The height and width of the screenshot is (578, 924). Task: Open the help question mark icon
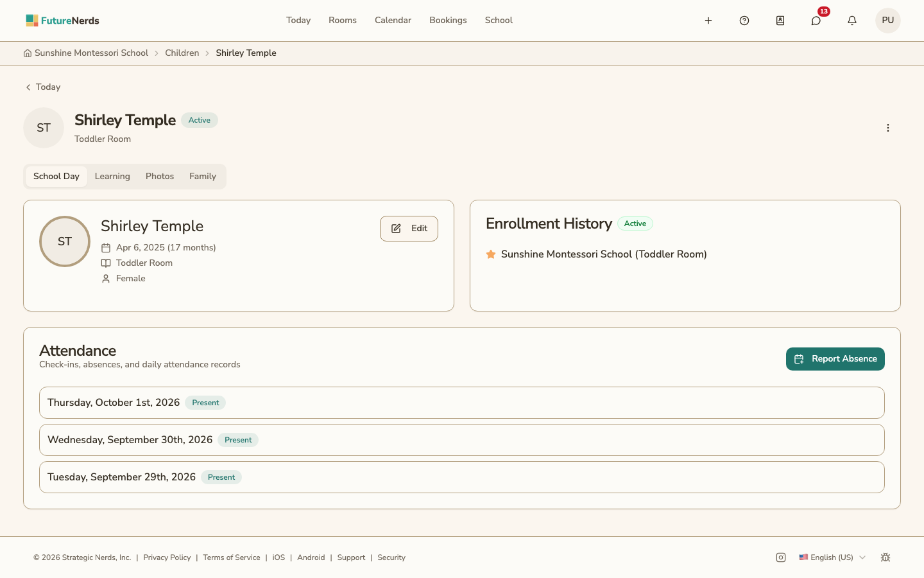coord(744,21)
